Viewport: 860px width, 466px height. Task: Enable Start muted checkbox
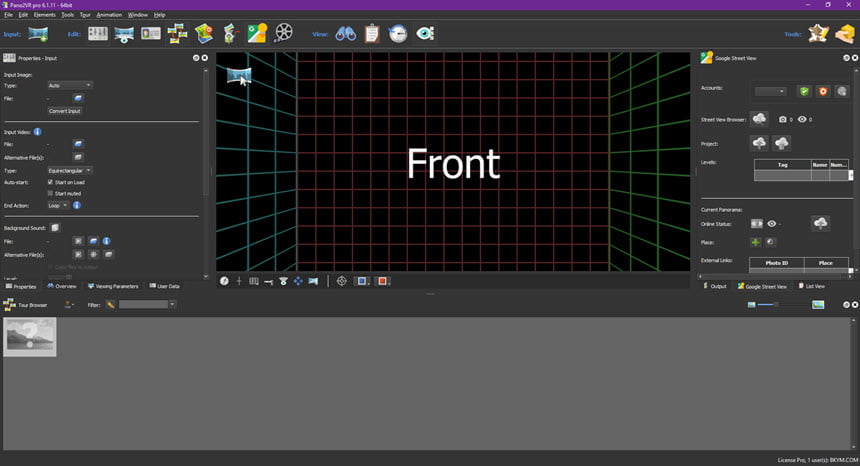point(50,194)
